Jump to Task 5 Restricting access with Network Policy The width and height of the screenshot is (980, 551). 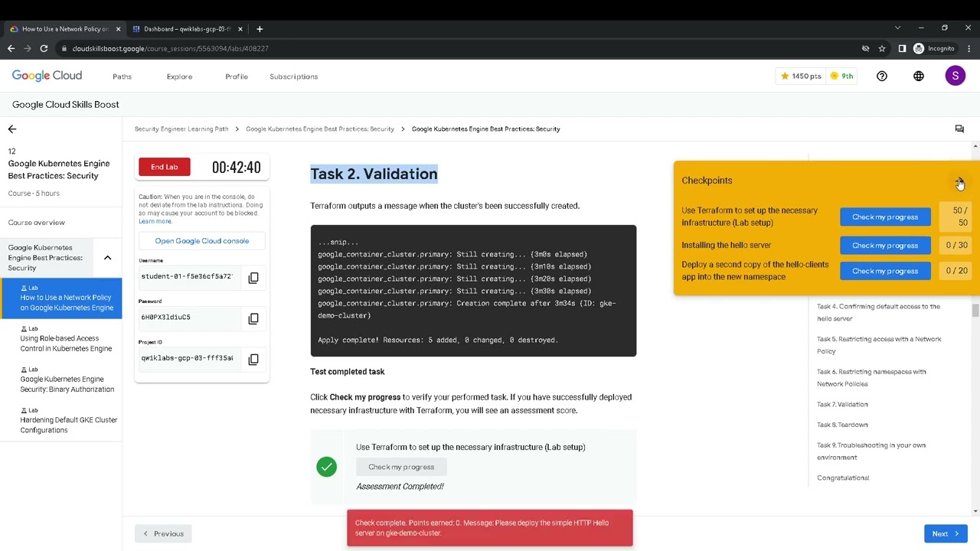tap(879, 345)
